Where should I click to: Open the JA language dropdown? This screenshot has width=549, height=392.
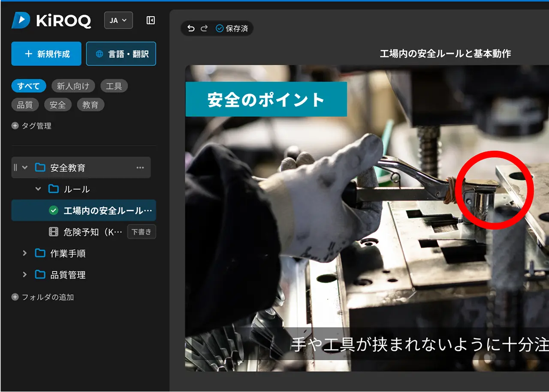118,20
